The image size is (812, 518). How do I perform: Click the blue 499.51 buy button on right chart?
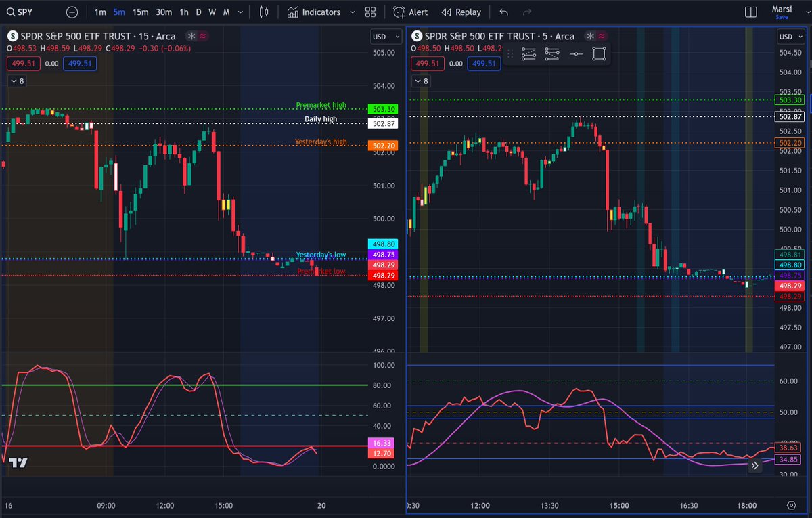click(x=484, y=64)
